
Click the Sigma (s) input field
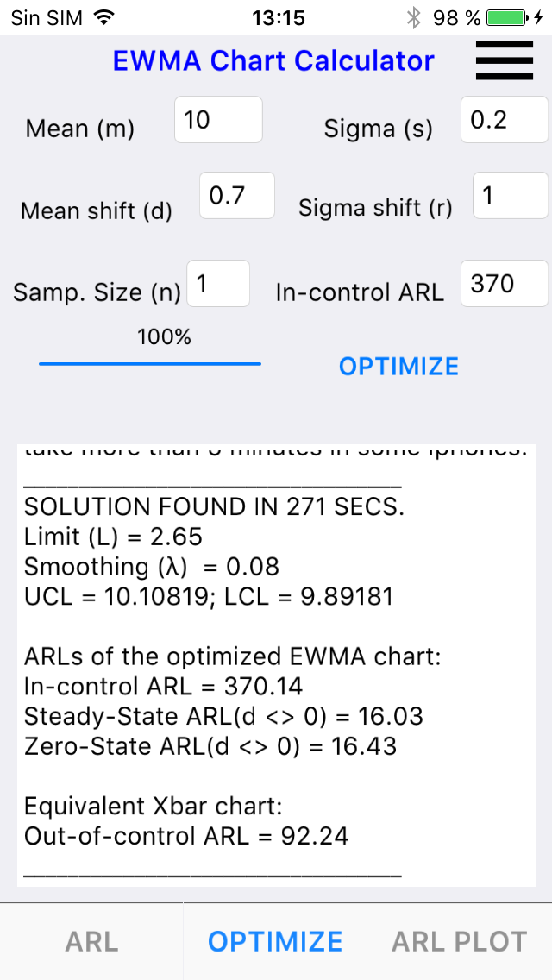click(x=504, y=120)
